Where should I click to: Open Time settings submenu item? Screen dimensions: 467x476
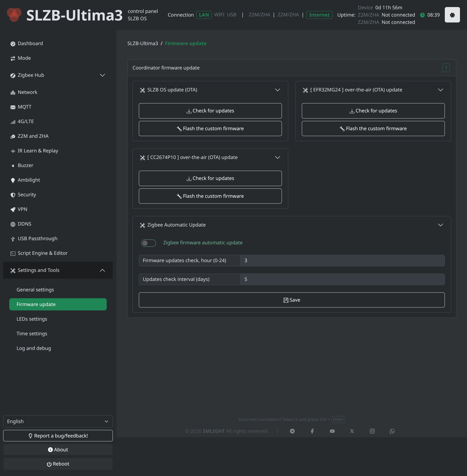coord(58,334)
